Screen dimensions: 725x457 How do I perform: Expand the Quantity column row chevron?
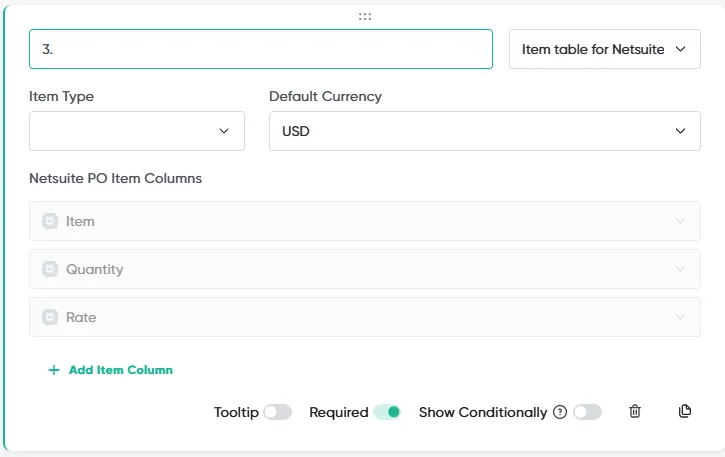(680, 269)
